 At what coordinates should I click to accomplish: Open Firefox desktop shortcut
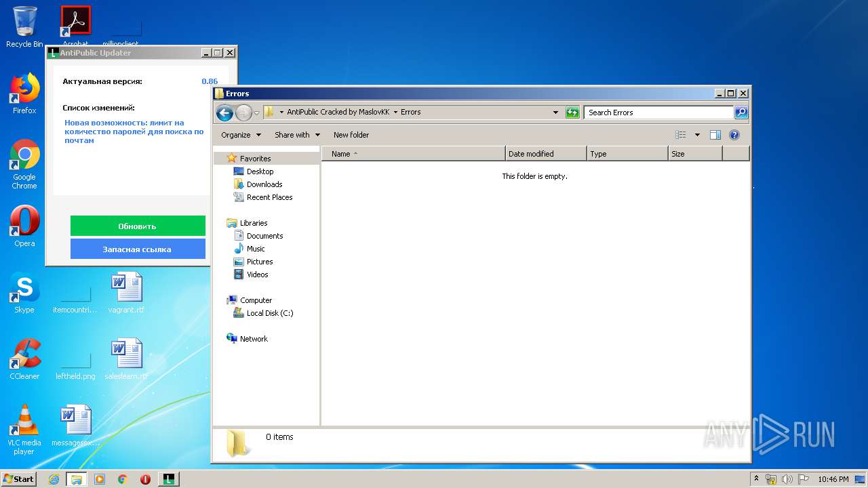pos(24,94)
